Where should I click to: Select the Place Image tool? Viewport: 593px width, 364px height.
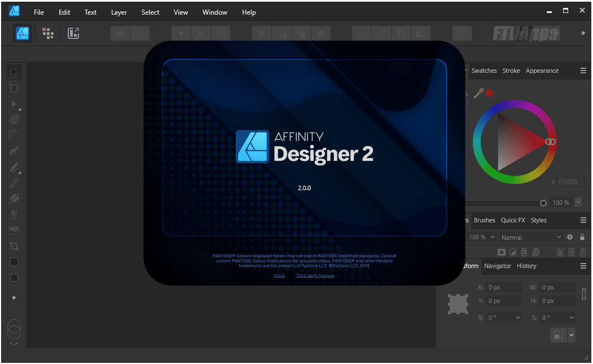pos(14,230)
